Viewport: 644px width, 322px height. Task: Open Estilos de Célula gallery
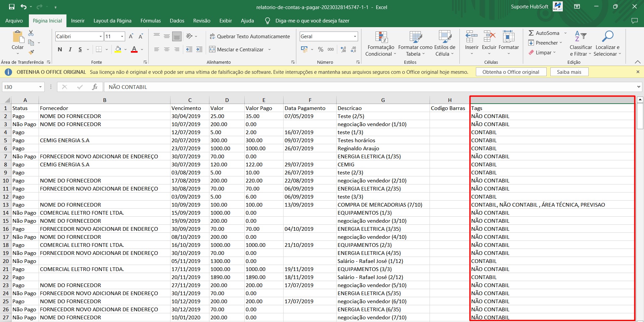(445, 44)
